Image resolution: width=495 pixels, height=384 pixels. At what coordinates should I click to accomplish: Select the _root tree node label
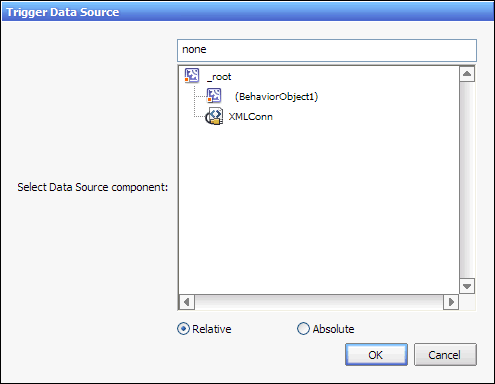pos(219,77)
